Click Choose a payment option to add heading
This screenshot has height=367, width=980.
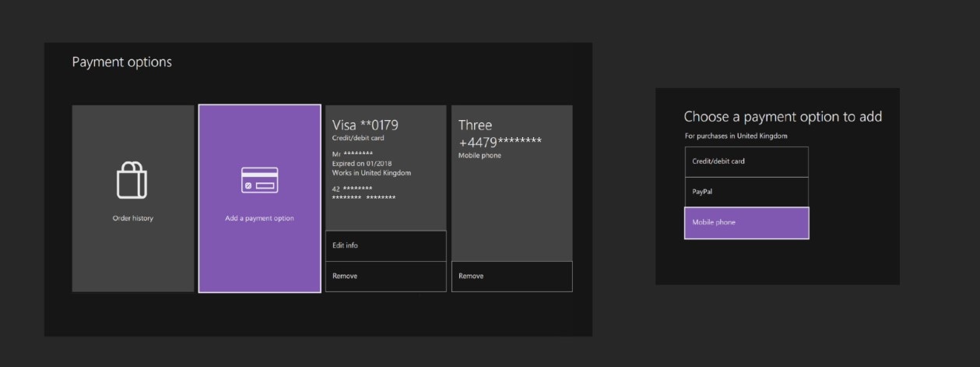(x=782, y=117)
